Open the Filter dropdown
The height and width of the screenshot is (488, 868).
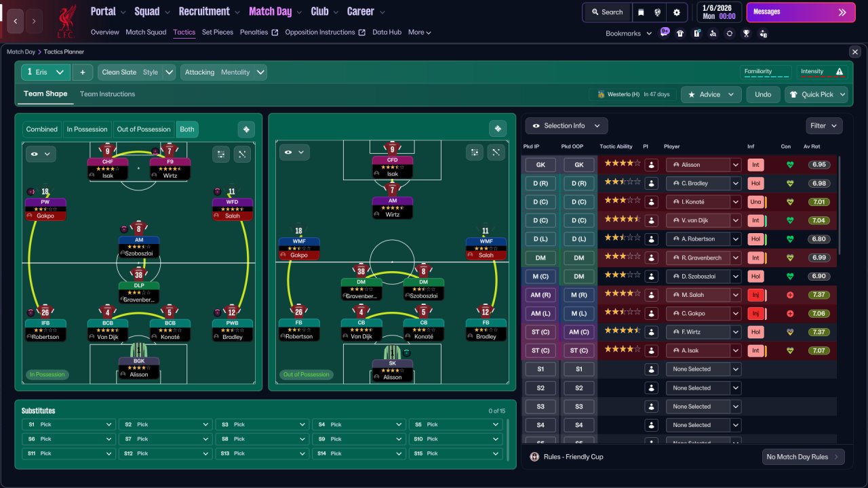point(825,125)
